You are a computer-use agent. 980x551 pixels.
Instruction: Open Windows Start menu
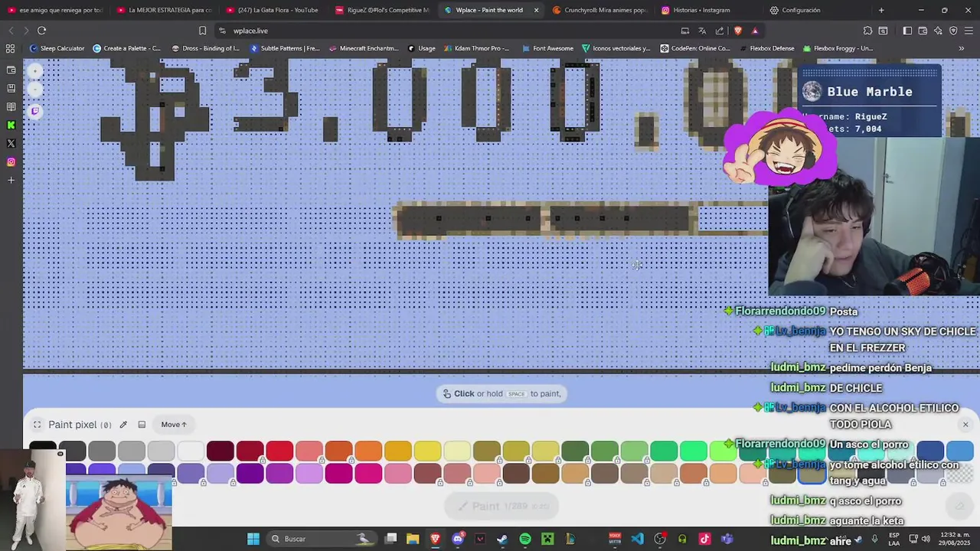click(253, 539)
